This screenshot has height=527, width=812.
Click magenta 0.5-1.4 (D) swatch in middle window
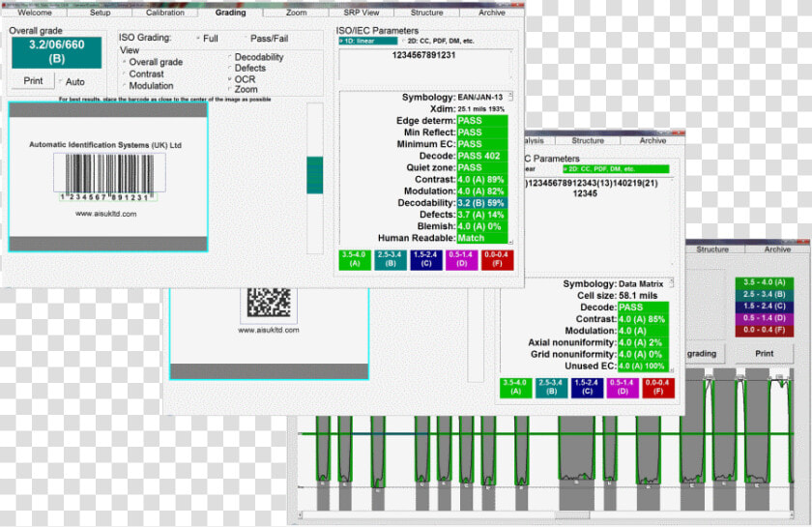click(623, 388)
